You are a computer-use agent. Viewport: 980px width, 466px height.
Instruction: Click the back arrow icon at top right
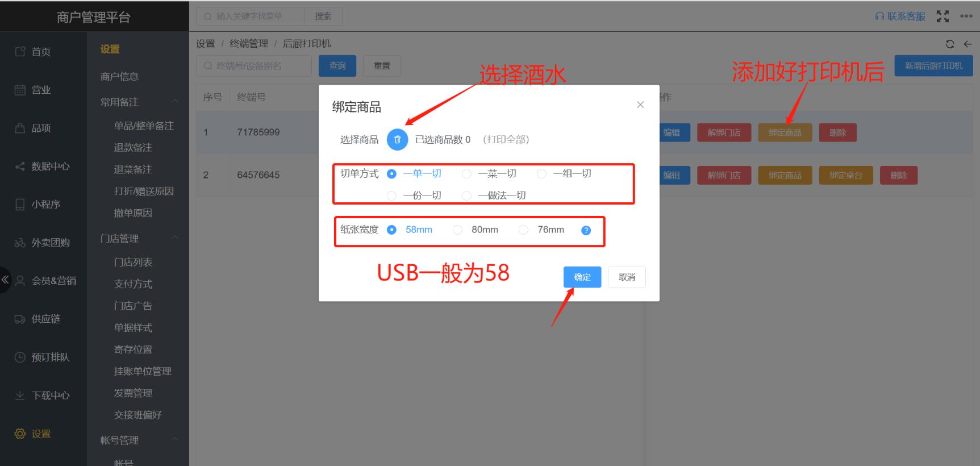coord(968,44)
